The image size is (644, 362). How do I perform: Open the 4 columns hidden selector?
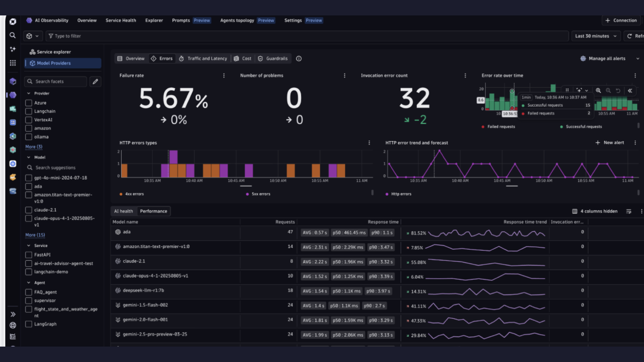click(x=595, y=212)
